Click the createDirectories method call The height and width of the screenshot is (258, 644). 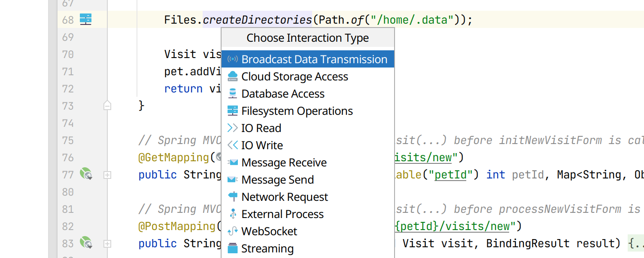257,20
